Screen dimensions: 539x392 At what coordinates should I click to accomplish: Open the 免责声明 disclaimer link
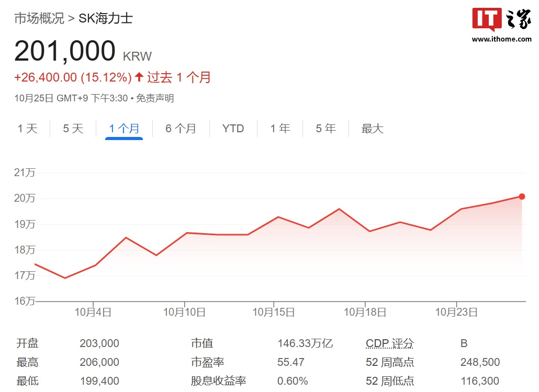point(155,98)
